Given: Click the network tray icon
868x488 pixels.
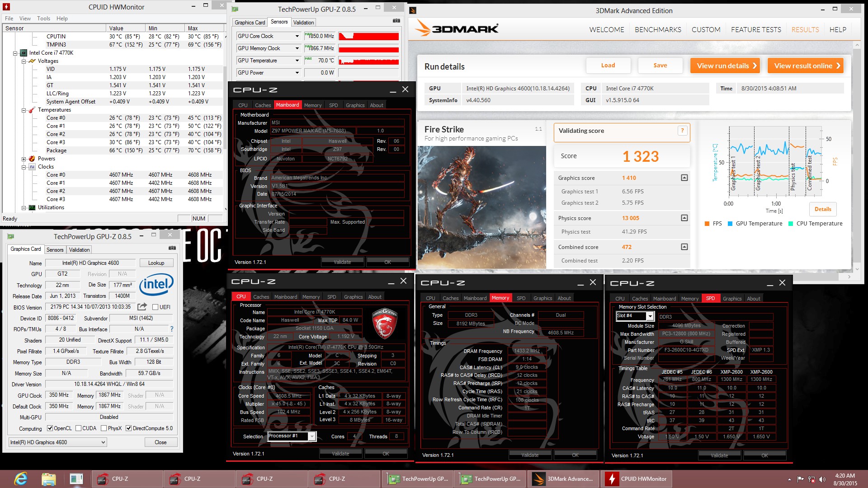Looking at the screenshot, I should pyautogui.click(x=811, y=479).
